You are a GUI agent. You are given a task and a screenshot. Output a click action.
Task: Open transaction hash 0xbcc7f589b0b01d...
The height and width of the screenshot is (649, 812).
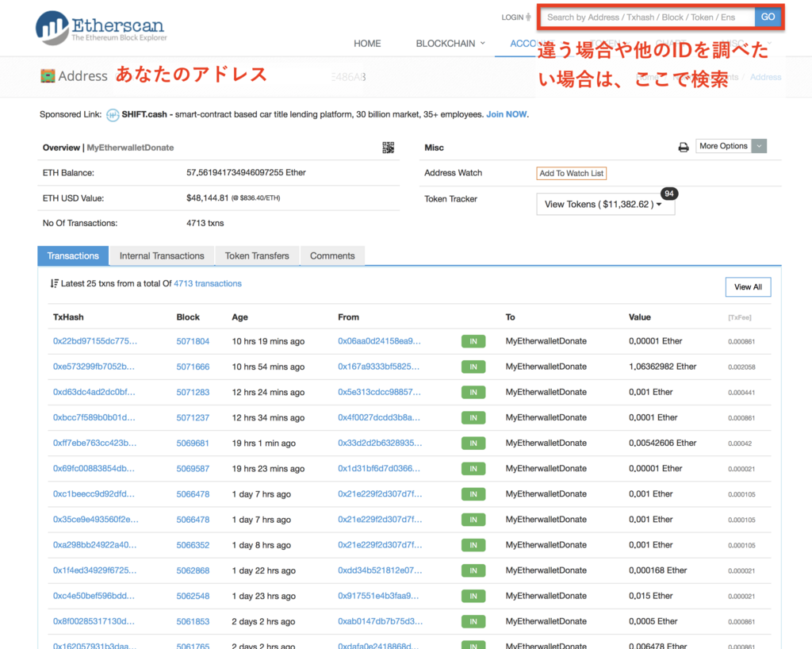pos(94,417)
